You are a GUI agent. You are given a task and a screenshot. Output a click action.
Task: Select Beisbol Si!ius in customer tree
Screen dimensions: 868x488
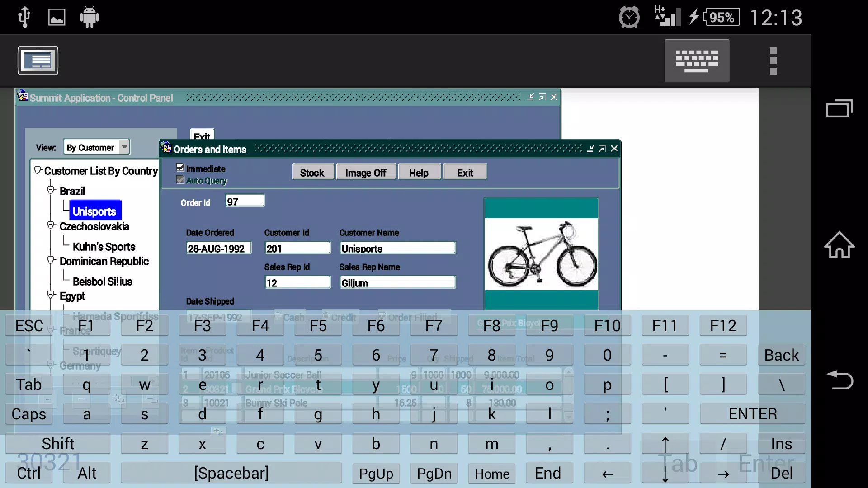[x=103, y=282]
